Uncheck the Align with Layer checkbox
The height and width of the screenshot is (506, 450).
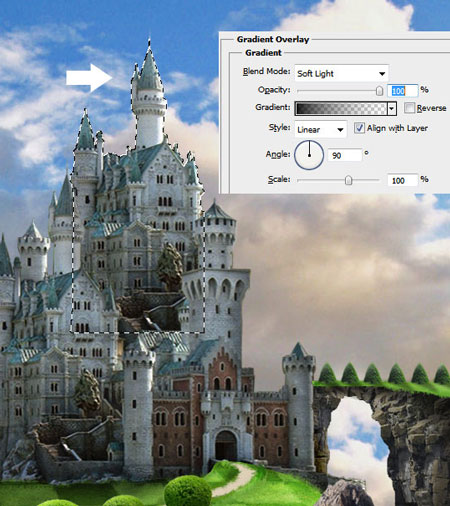pyautogui.click(x=359, y=128)
